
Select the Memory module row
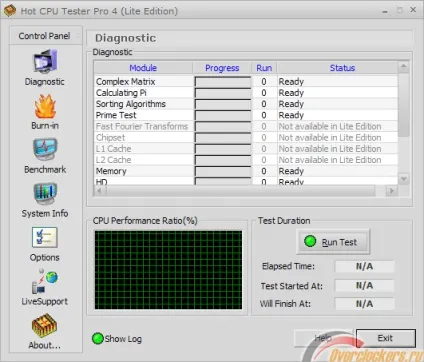pyautogui.click(x=246, y=171)
